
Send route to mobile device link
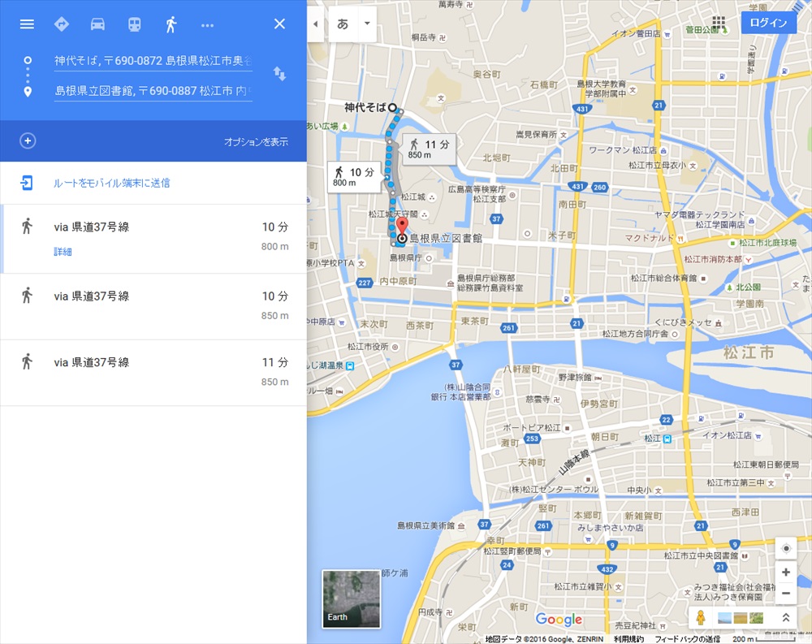(x=111, y=184)
